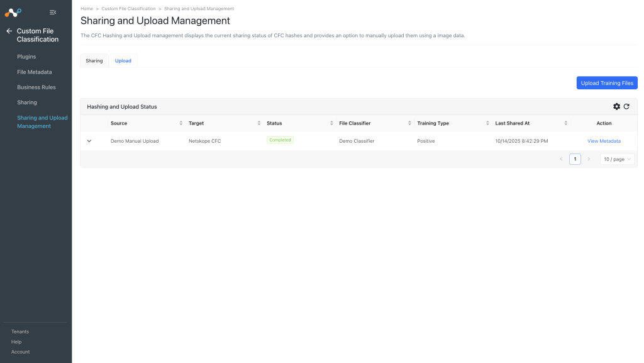Click the View Metadata link
The height and width of the screenshot is (363, 644).
[x=604, y=141]
